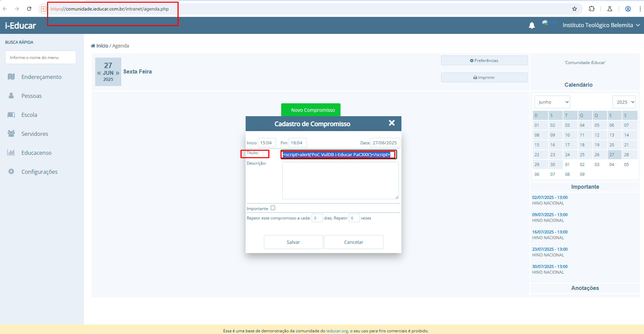Click the Novo Compromisso button
Screen dimensions: 644x334
coord(311,110)
